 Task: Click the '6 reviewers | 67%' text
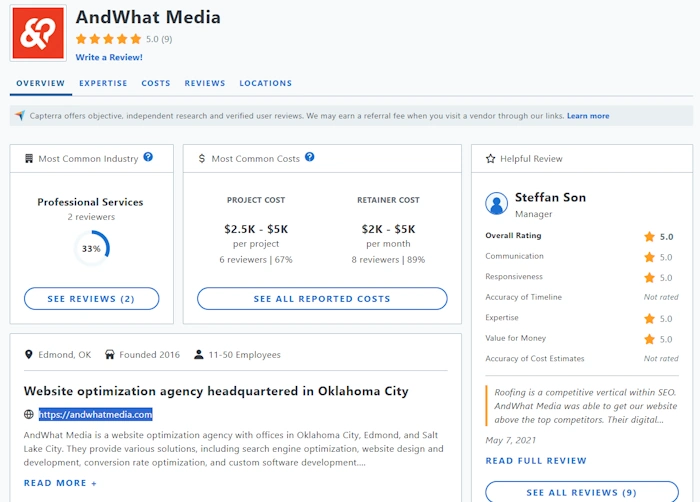[x=256, y=259]
